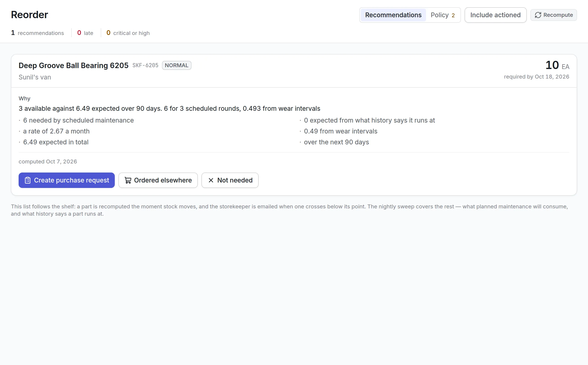This screenshot has height=365, width=588.
Task: Open the Policy tab
Action: coord(443,15)
